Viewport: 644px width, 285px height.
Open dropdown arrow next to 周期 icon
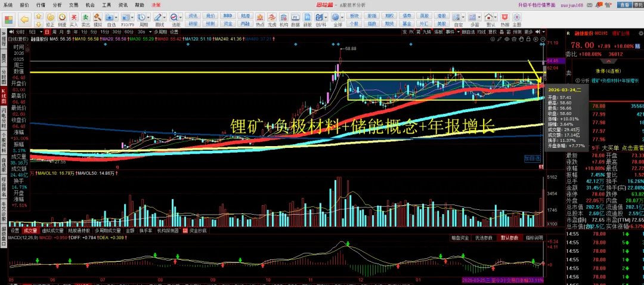tap(148, 17)
